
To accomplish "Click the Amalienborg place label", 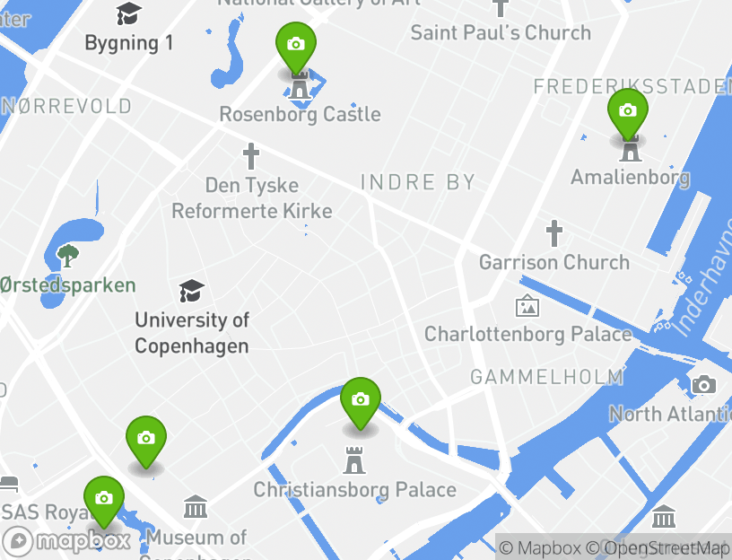I will coord(631,178).
